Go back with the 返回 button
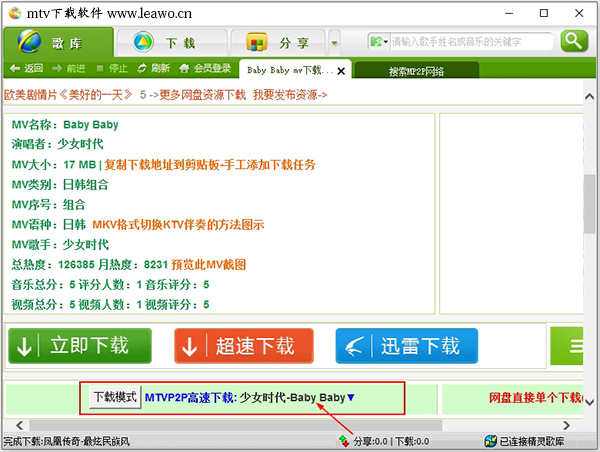 coord(26,69)
